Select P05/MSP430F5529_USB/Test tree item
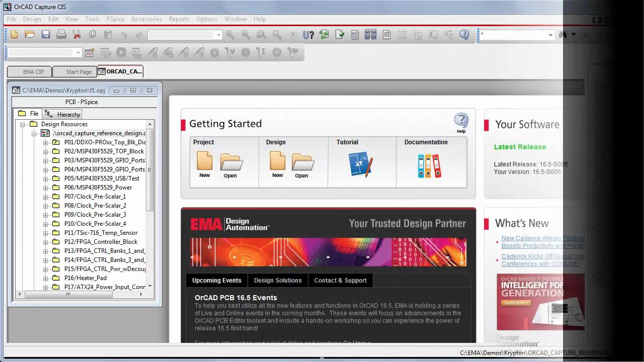The width and height of the screenshot is (644, 362). point(102,178)
